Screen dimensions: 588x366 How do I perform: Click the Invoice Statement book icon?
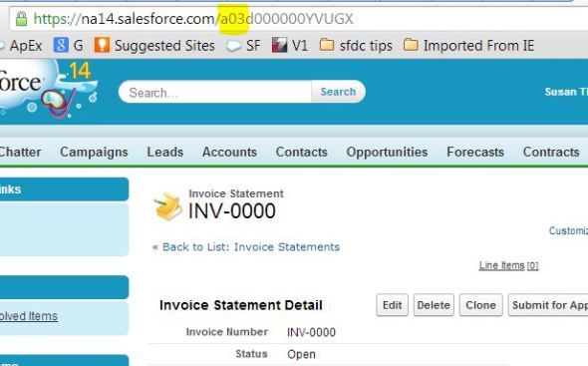pos(167,206)
